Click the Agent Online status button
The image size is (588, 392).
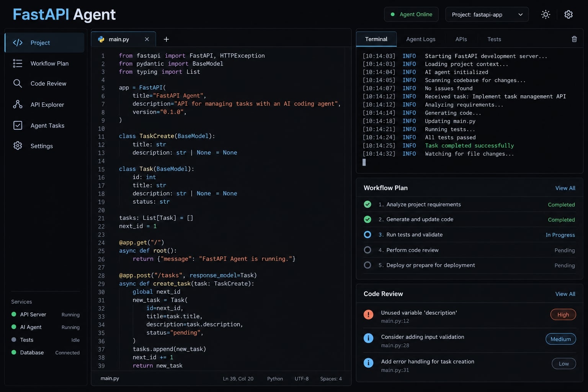(411, 15)
